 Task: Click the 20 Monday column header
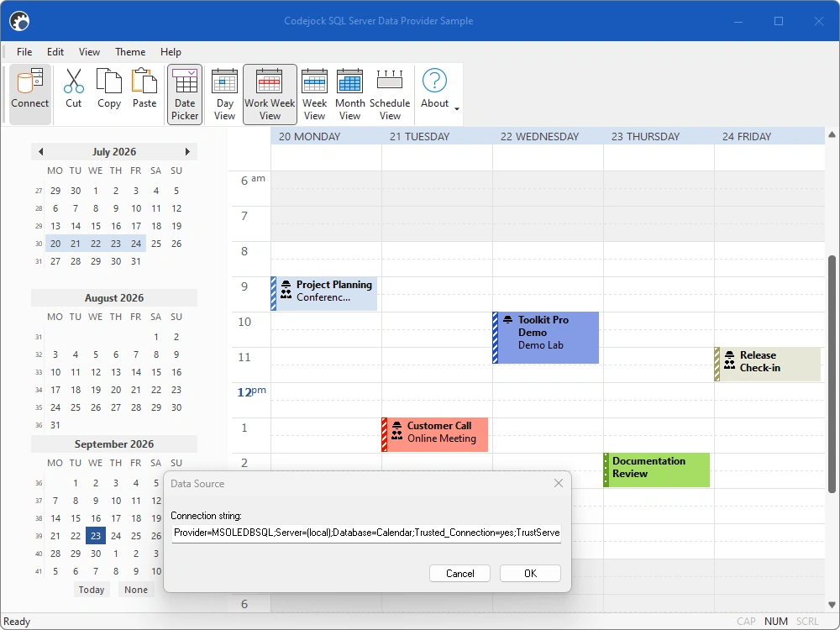[x=326, y=137]
